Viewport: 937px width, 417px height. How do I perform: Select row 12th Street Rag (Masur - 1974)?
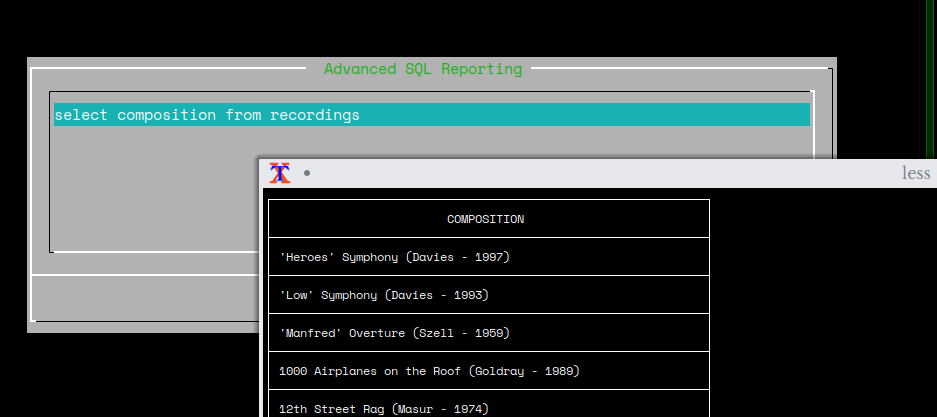(x=489, y=404)
